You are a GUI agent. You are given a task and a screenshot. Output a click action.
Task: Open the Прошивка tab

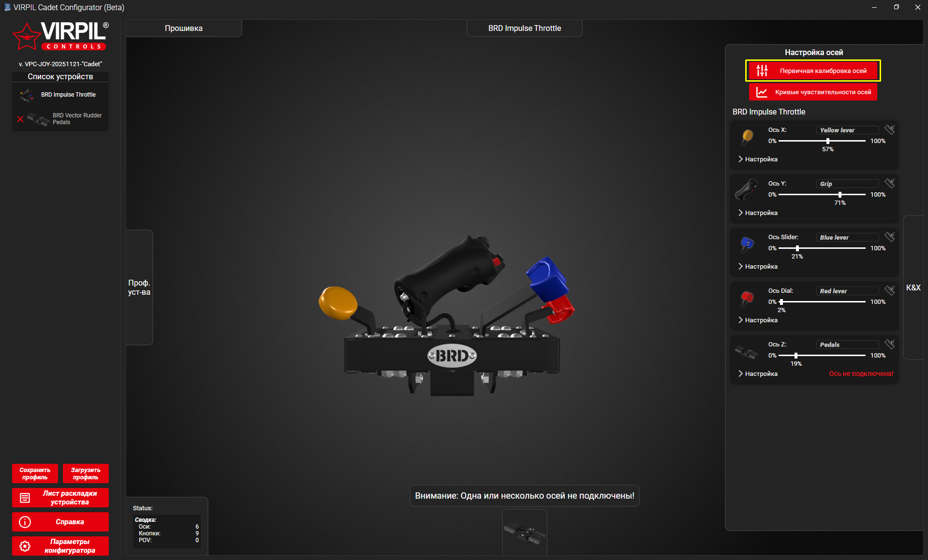point(184,29)
